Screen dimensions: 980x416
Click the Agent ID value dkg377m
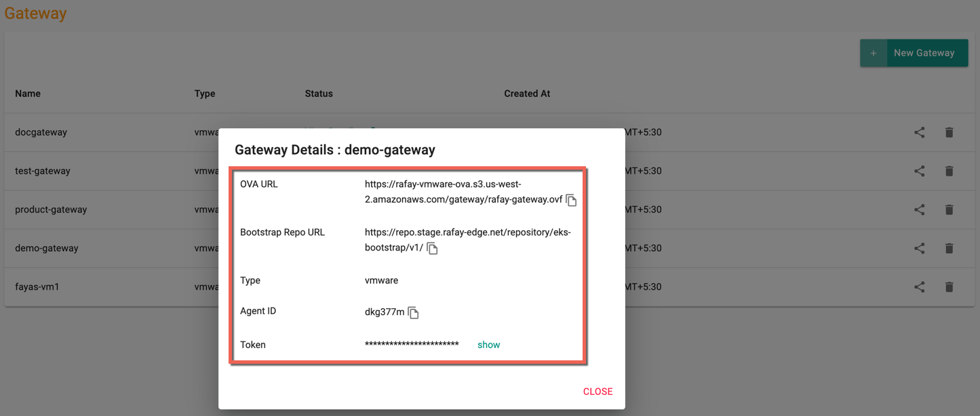[385, 312]
